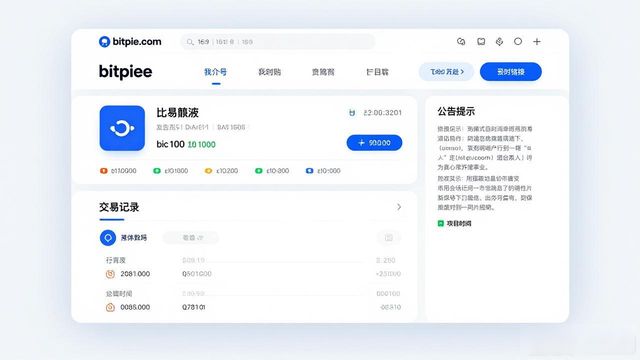This screenshot has height=360, width=640.
Task: Click inside the top search field
Action: 278,42
